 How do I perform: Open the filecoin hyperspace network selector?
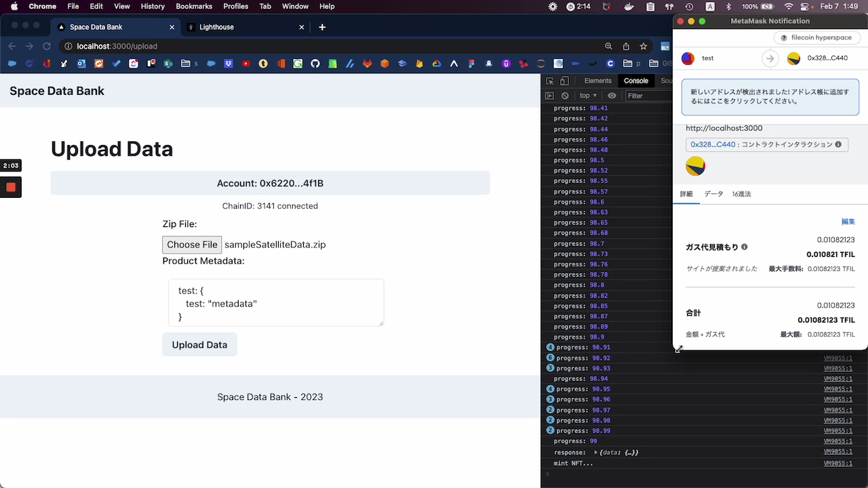[816, 38]
